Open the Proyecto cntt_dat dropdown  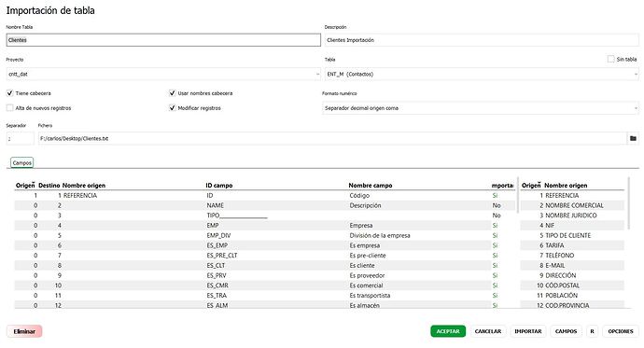163,75
